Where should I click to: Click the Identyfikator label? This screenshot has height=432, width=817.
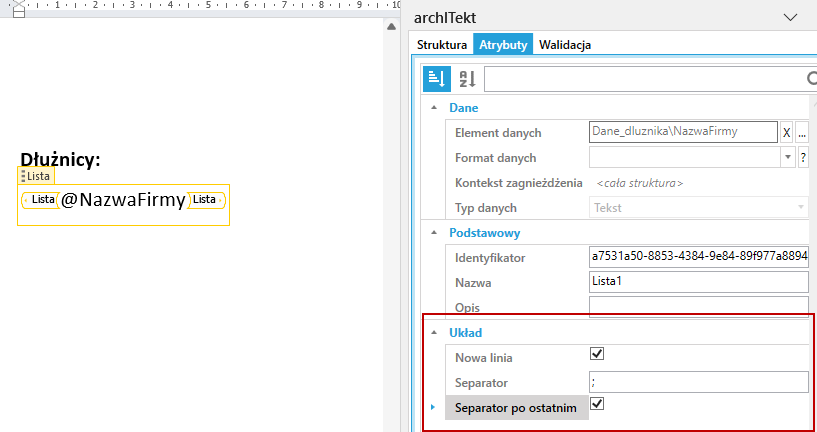point(490,258)
